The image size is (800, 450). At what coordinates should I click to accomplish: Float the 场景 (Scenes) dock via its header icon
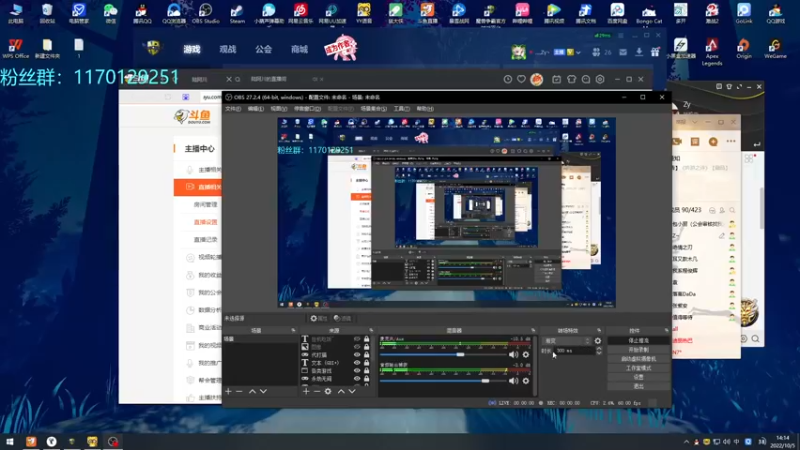293,331
